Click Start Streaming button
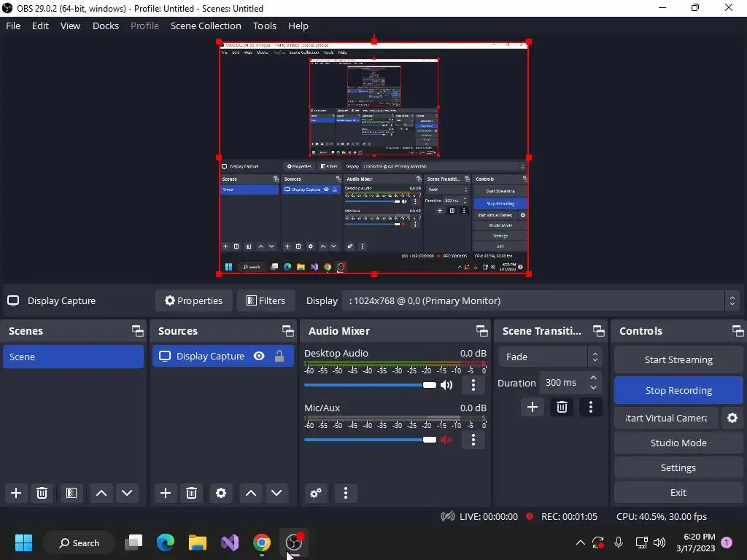This screenshot has height=560, width=747. pos(678,360)
